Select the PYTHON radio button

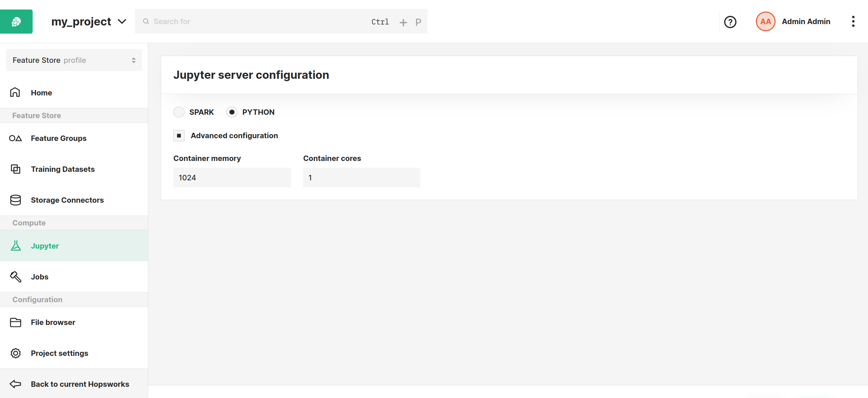(232, 112)
